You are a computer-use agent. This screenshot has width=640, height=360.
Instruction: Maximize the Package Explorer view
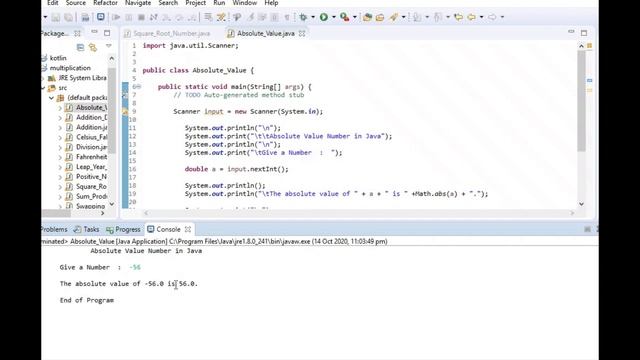click(x=107, y=33)
